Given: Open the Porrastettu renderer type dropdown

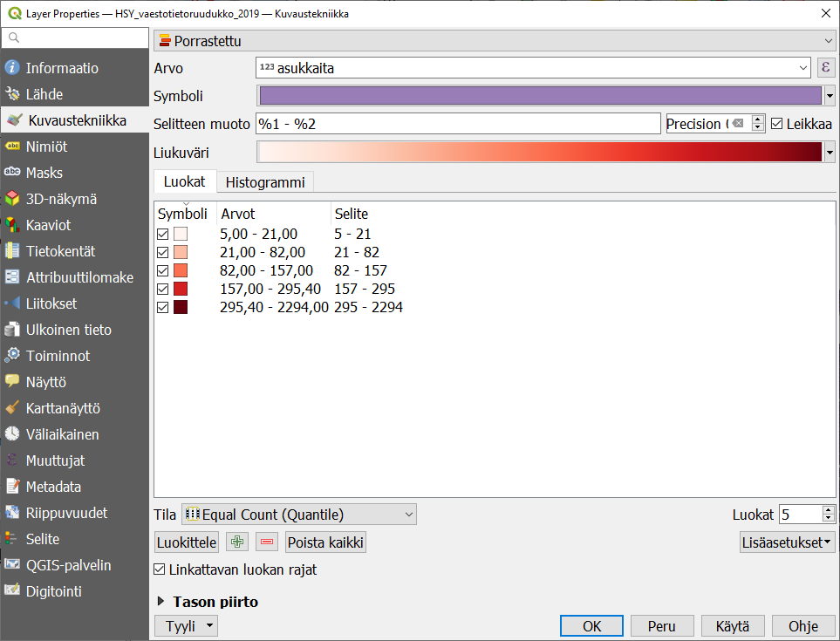Looking at the screenshot, I should pos(494,41).
